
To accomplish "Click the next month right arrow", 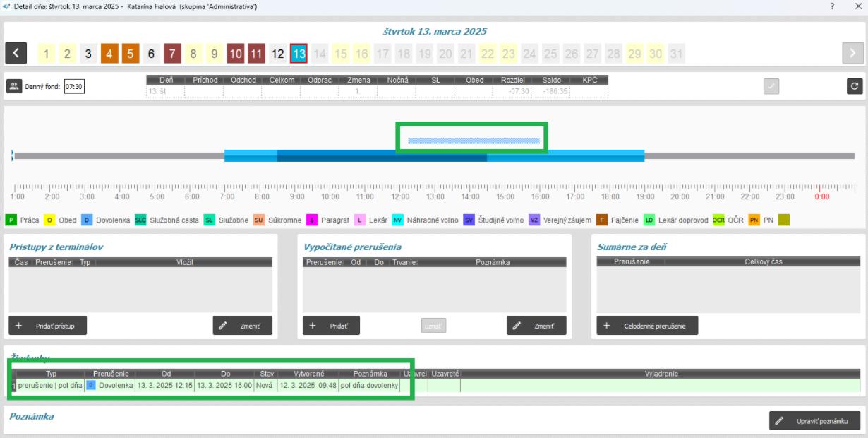I will click(852, 53).
